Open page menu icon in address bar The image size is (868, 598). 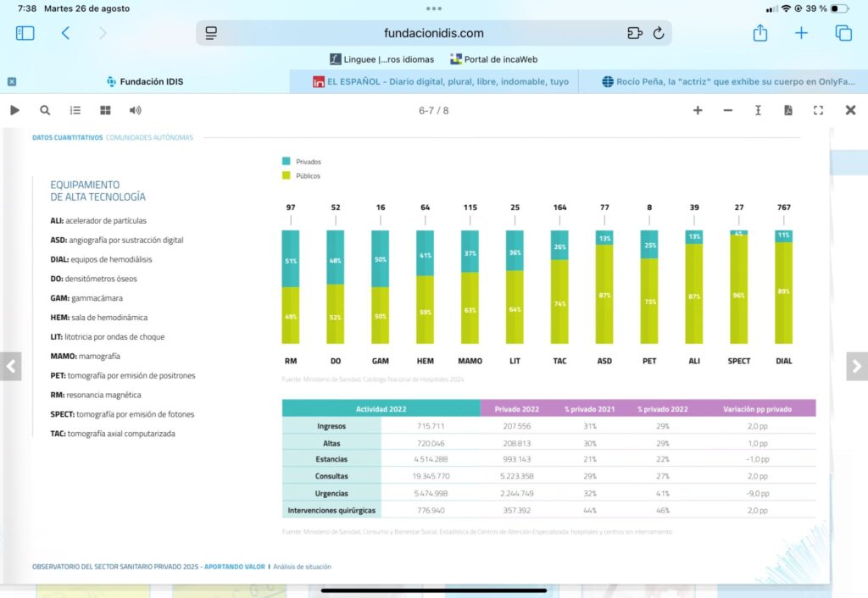[x=211, y=33]
